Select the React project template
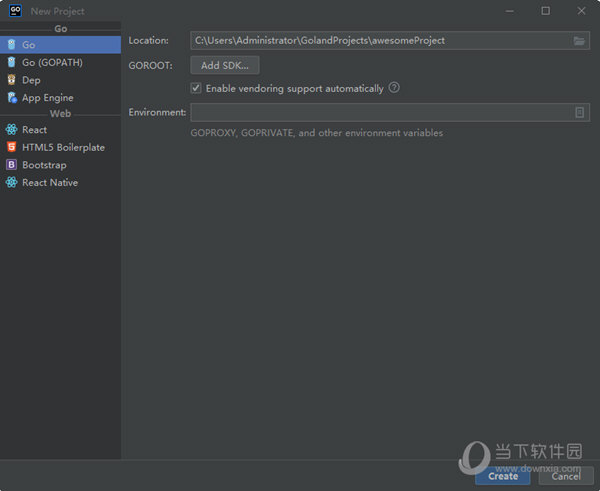Viewport: 600px width, 491px height. tap(60, 130)
